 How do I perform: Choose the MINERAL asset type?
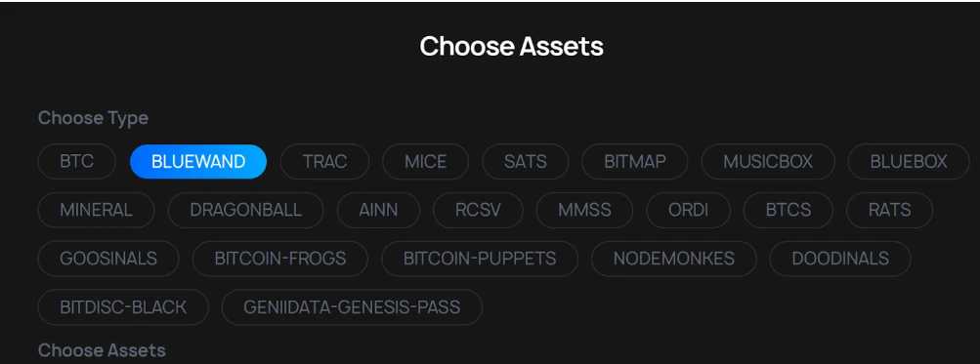coord(97,210)
